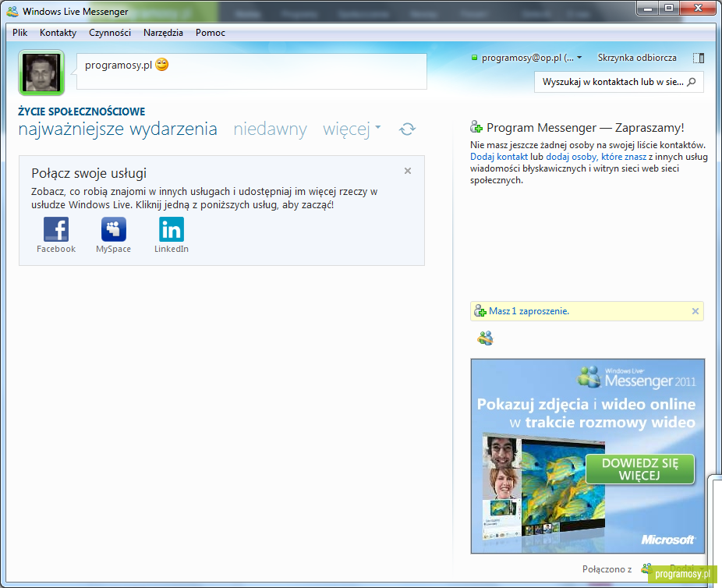
Task: Click the add contact icon beside Program Messenger
Action: (476, 127)
